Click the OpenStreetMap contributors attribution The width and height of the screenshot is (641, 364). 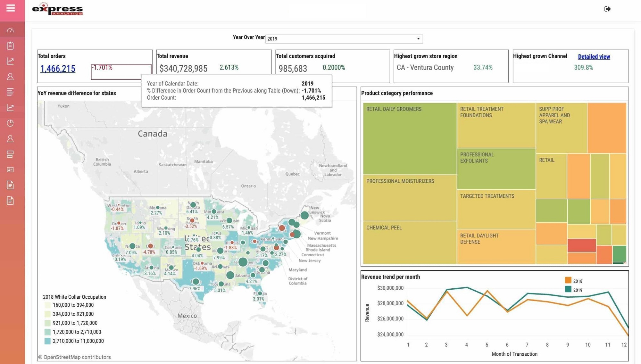74,357
